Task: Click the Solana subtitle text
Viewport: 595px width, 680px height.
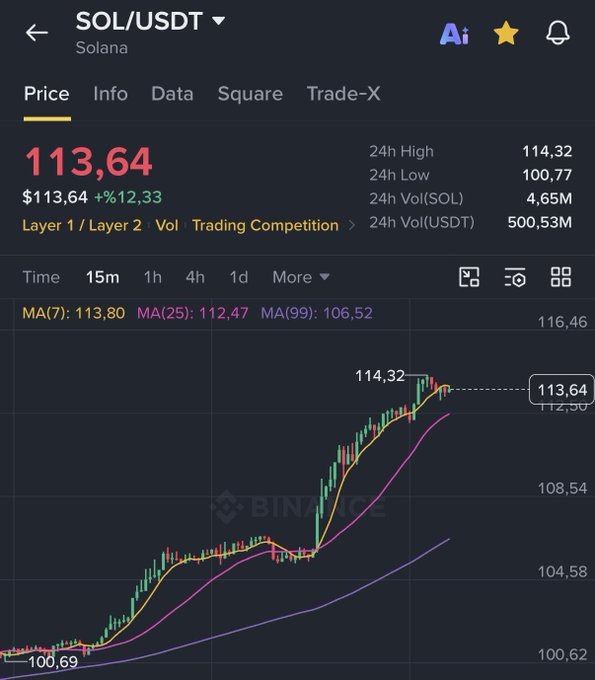Action: point(101,48)
